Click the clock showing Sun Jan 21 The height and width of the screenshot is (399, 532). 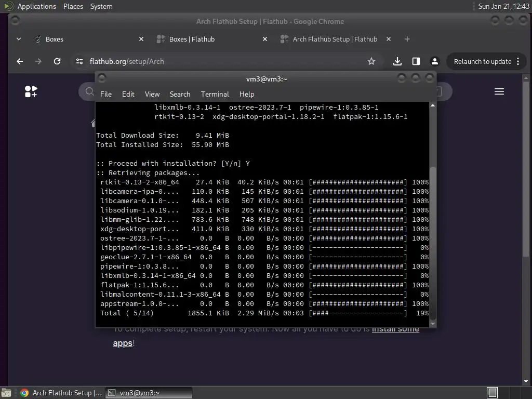pos(503,6)
